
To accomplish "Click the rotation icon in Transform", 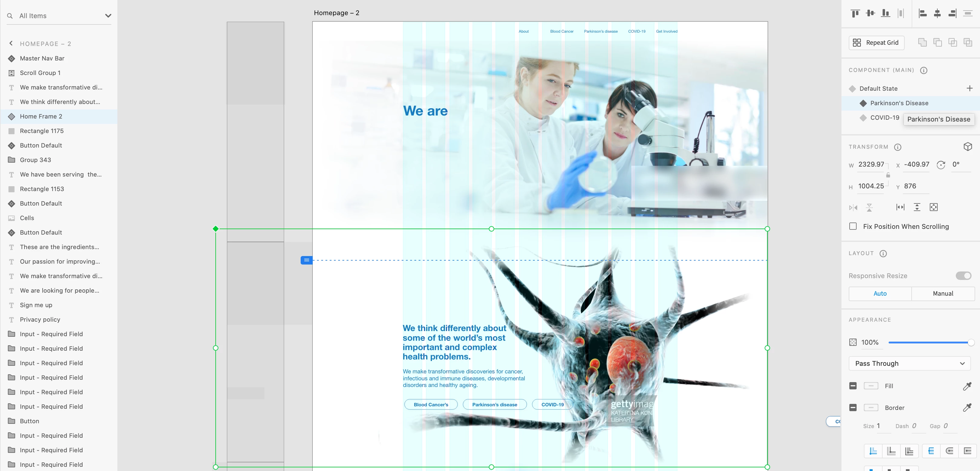I will pos(941,165).
